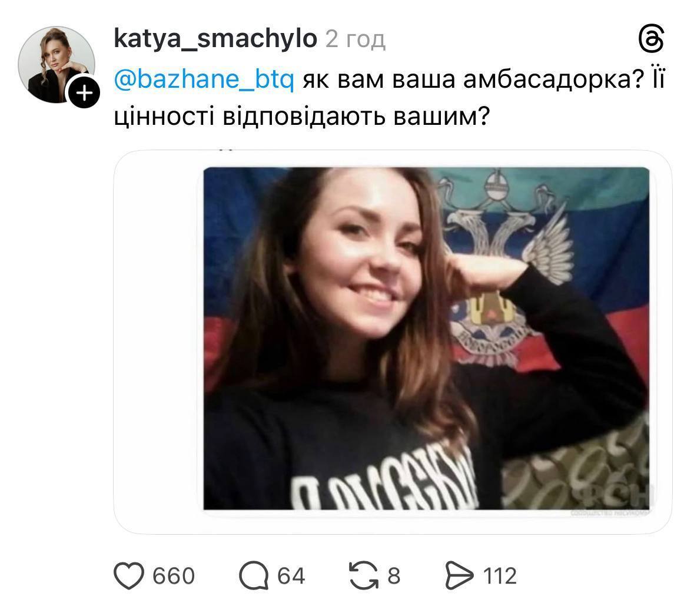The height and width of the screenshot is (616, 694).
Task: Open the attached photo in full view
Action: 426,339
